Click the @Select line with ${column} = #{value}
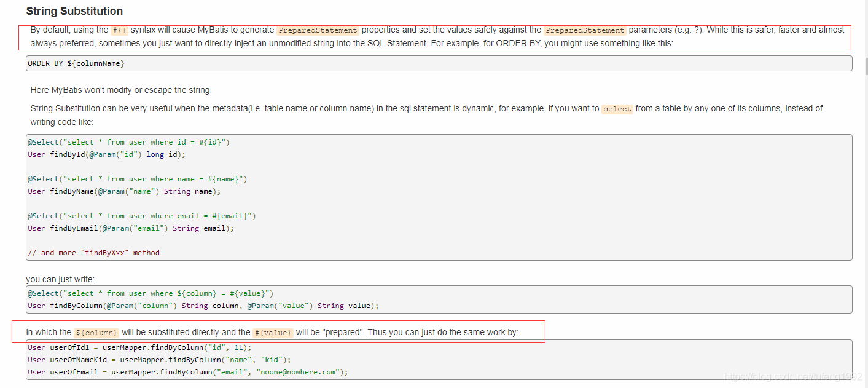Image resolution: width=868 pixels, height=388 pixels. click(151, 293)
